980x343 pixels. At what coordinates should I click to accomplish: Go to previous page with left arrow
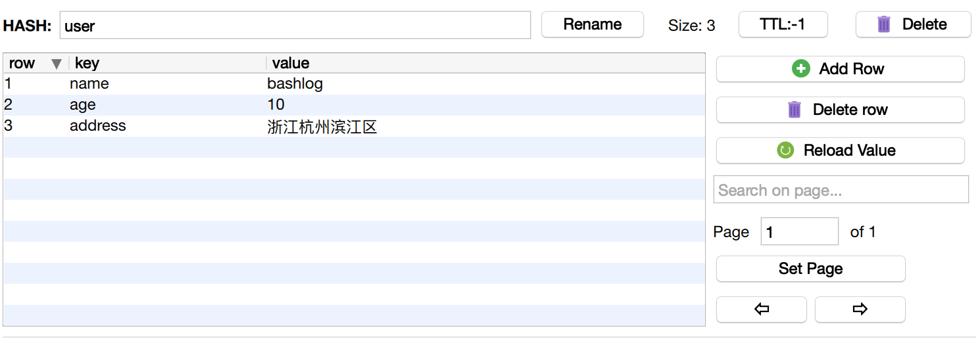(x=761, y=309)
